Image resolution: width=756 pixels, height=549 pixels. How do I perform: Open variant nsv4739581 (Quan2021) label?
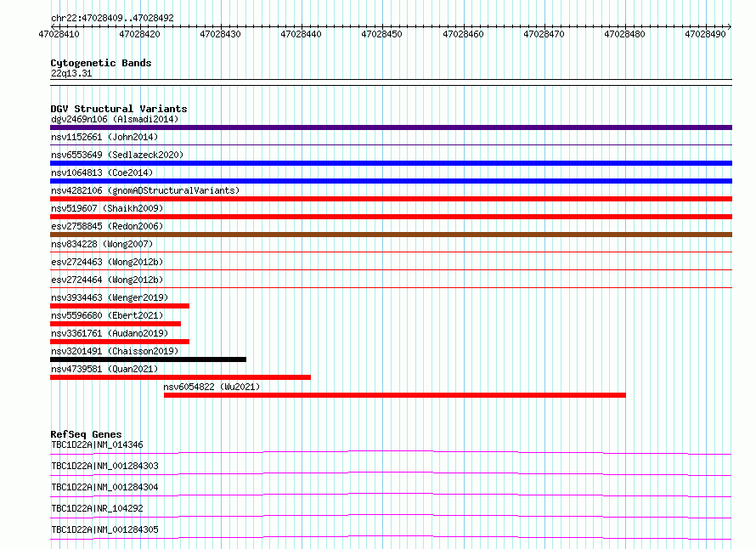click(x=104, y=369)
